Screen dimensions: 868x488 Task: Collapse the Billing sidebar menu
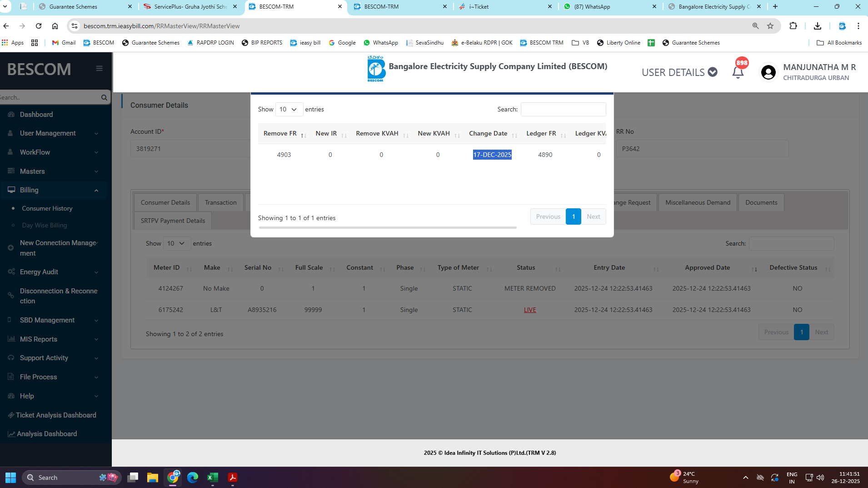pos(54,190)
